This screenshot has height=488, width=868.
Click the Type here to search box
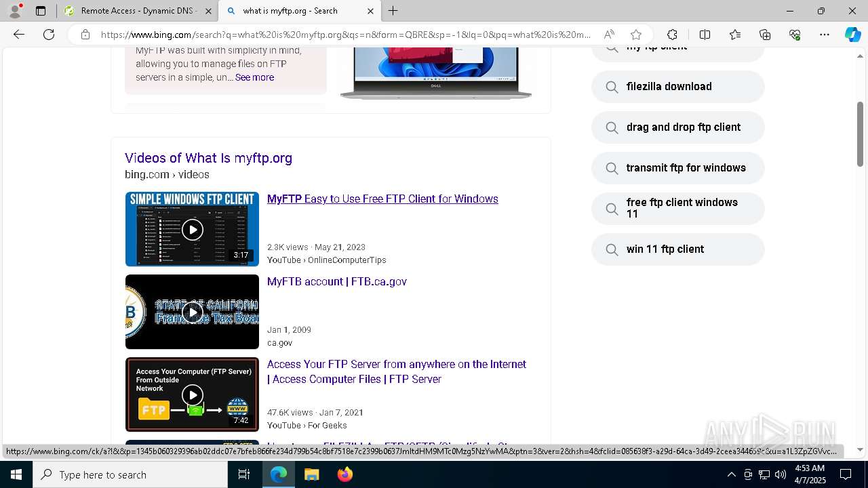pos(130,474)
